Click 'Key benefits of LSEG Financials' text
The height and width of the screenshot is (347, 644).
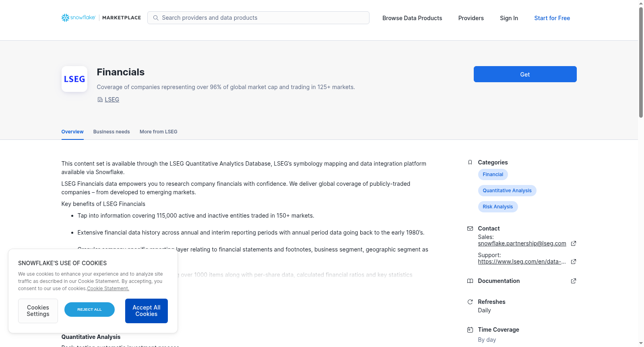point(103,204)
